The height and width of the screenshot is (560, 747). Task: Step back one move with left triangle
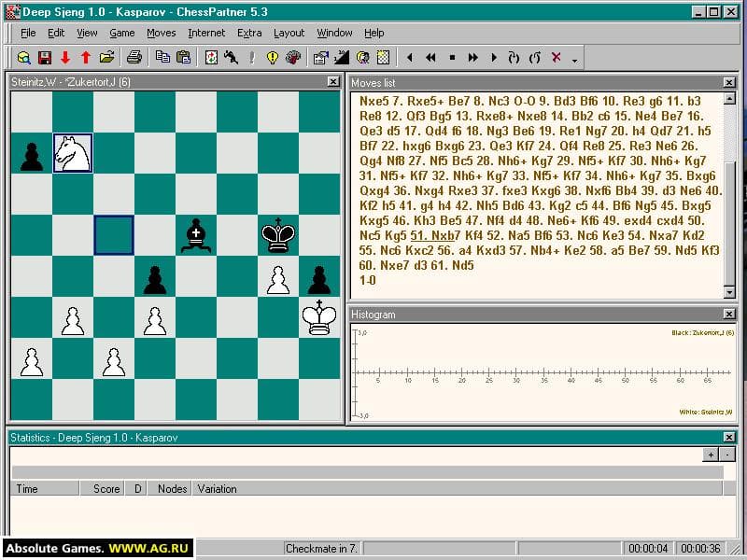pyautogui.click(x=410, y=58)
